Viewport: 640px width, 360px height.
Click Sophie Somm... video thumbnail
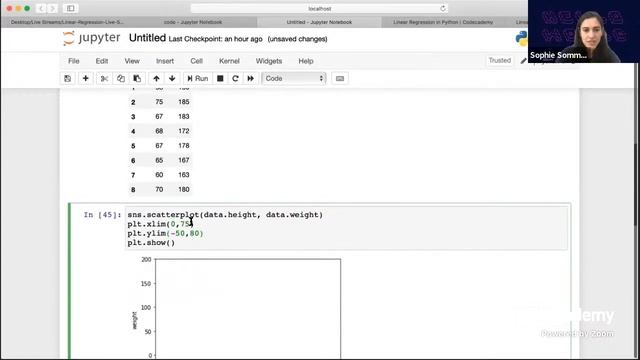pyautogui.click(x=584, y=31)
